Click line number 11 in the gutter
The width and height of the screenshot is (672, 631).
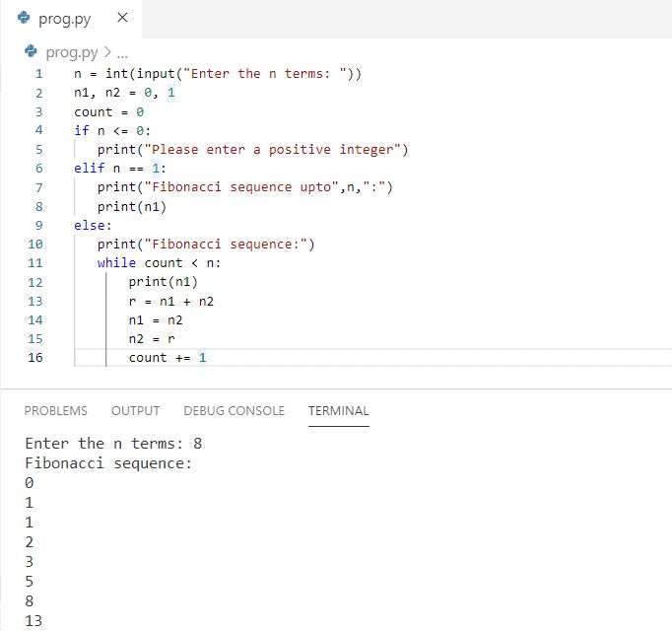(35, 262)
